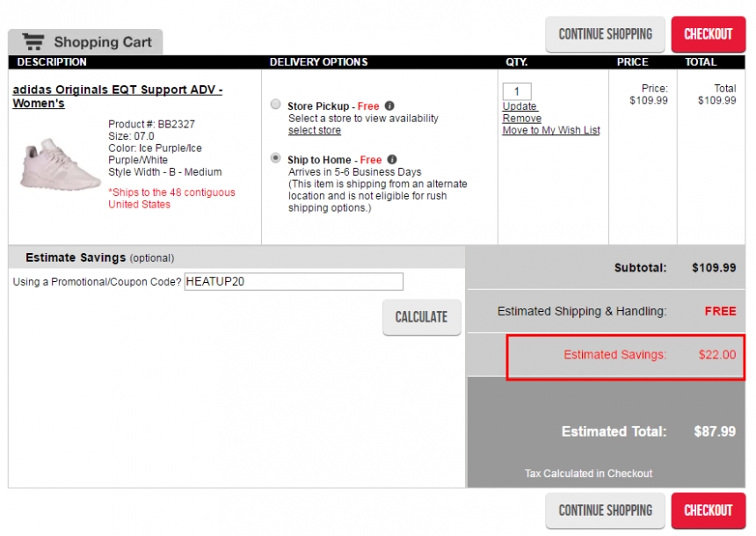Open adidas Originals EQT Support ADV product link
The height and width of the screenshot is (536, 756).
[x=117, y=96]
